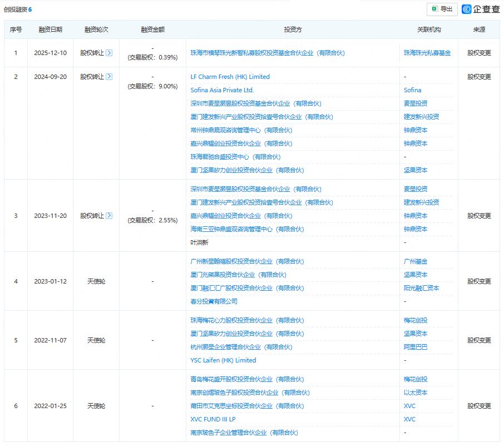Open 阳光融汇资本 institution link
This screenshot has width=504, height=447.
pos(422,288)
